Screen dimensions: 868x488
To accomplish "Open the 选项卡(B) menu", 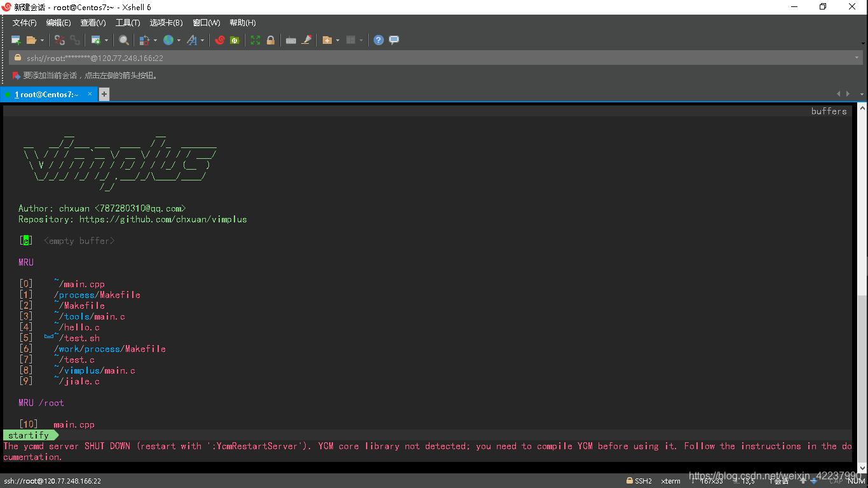I will tap(166, 23).
